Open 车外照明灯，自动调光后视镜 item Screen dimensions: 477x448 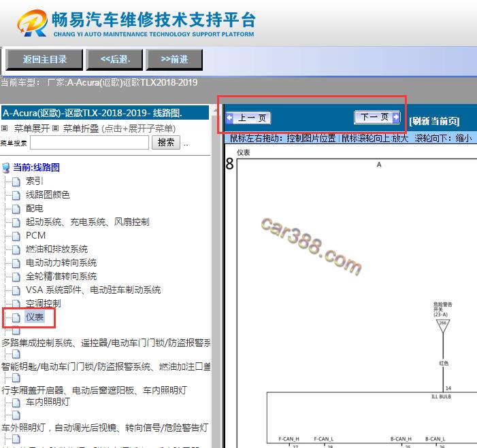pos(105,428)
